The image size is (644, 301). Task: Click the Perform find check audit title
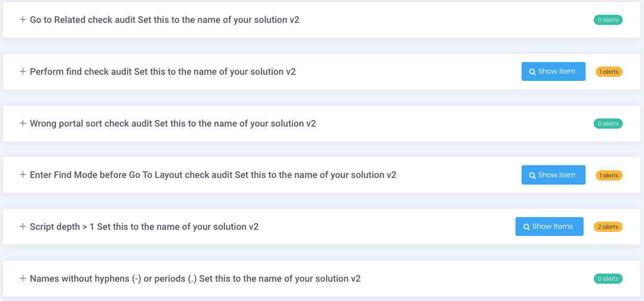point(163,72)
